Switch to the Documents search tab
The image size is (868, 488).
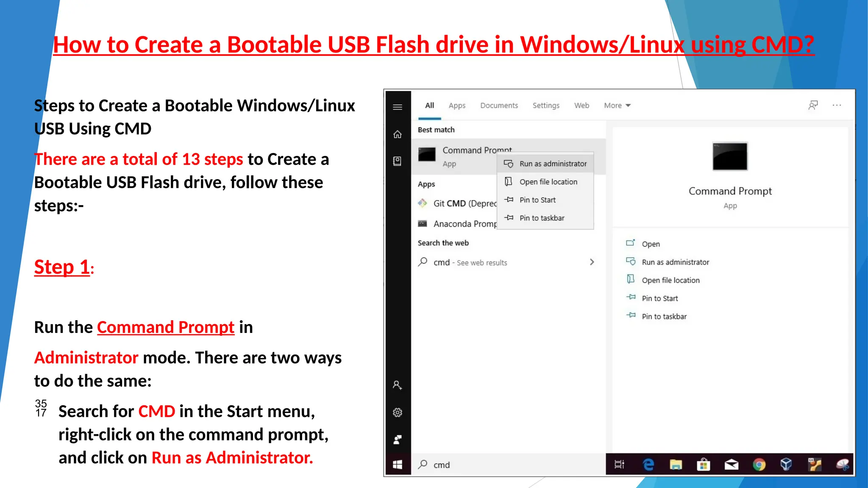[x=499, y=105]
